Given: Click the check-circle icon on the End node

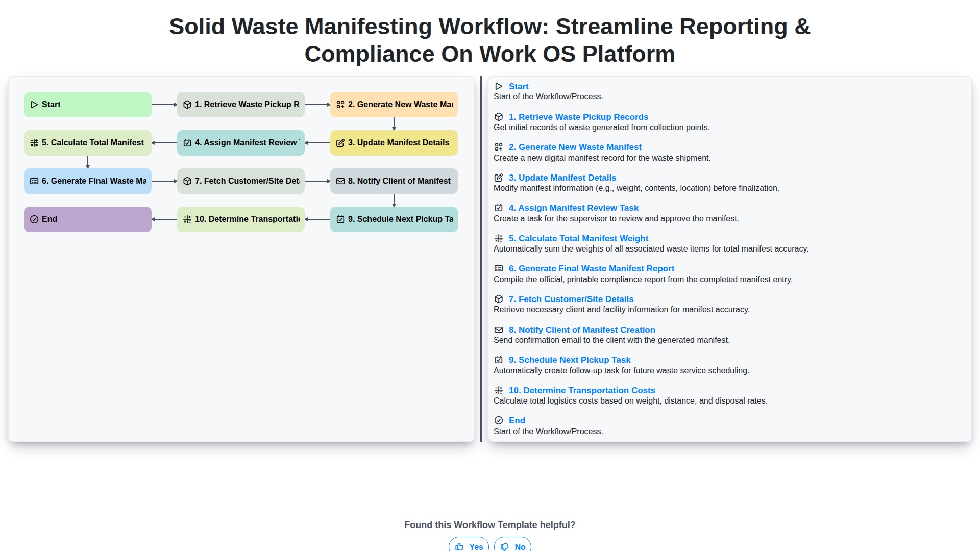Looking at the screenshot, I should (x=34, y=219).
